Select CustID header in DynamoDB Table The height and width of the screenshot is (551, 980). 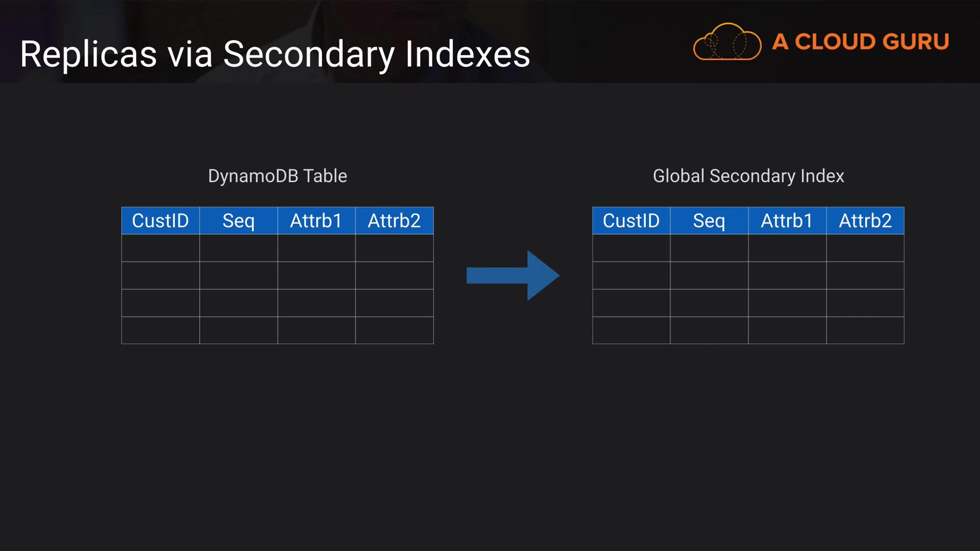[x=160, y=221]
